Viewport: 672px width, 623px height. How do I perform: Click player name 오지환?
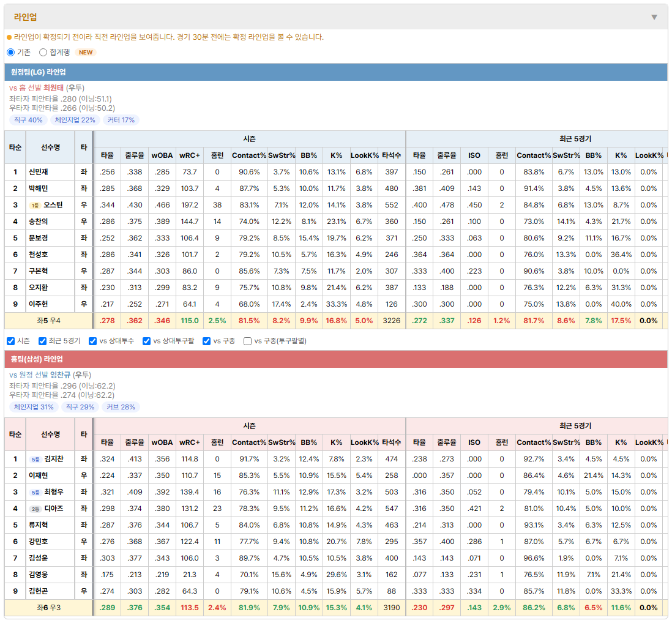pos(38,288)
